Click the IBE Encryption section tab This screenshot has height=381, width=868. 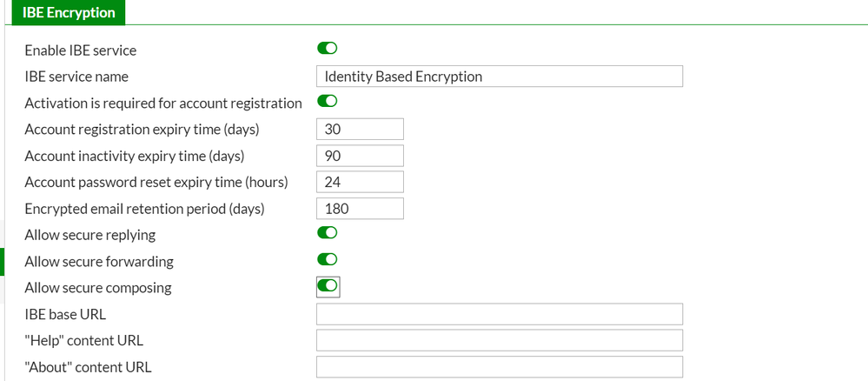69,13
